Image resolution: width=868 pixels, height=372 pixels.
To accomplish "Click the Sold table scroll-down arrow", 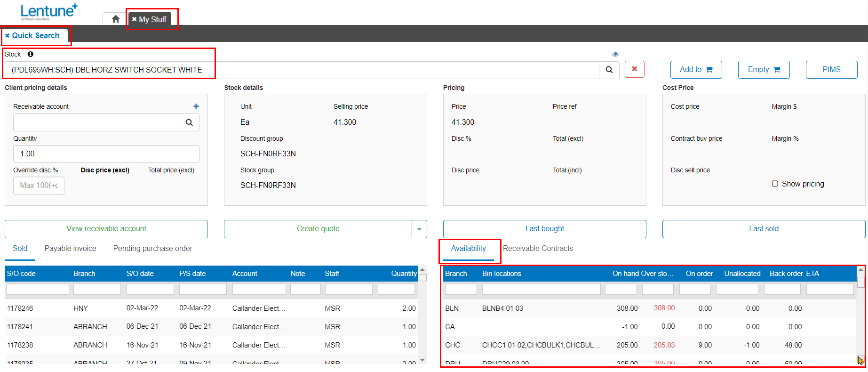I will 422,360.
